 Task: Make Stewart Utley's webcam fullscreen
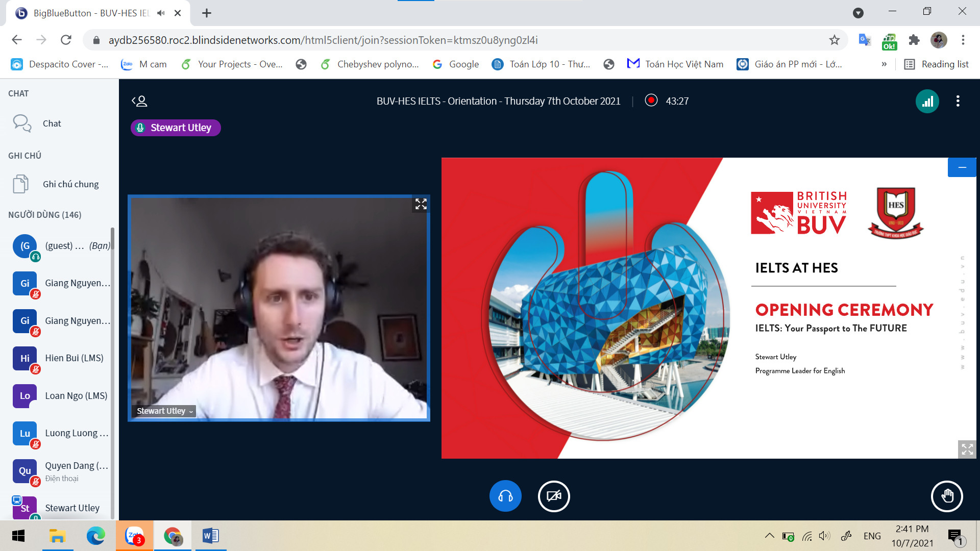click(x=421, y=204)
